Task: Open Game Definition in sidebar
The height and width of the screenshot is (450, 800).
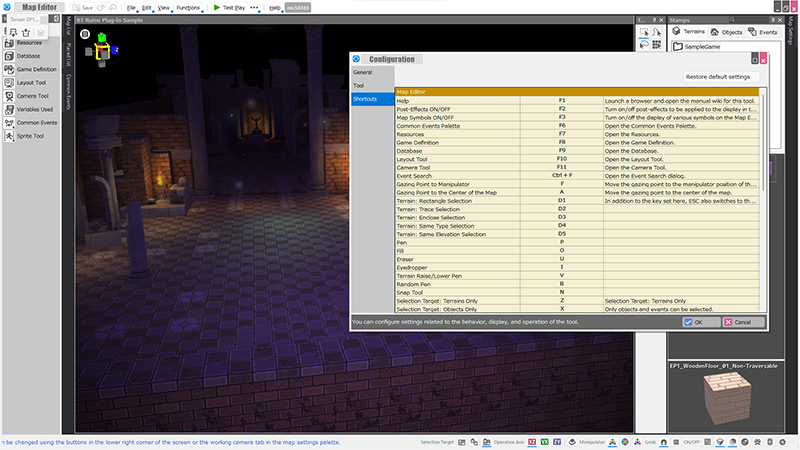Action: (x=31, y=69)
